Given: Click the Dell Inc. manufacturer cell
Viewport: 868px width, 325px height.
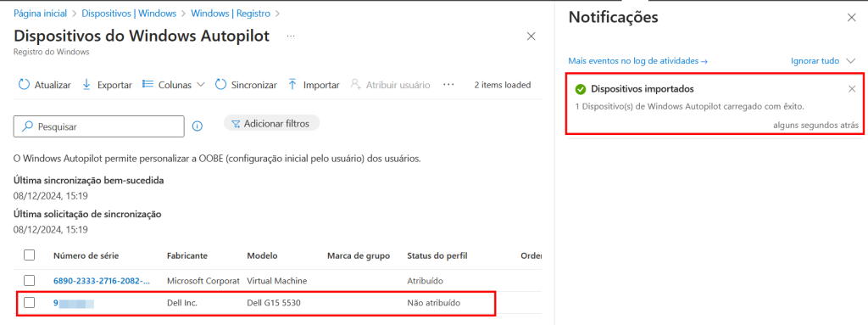Looking at the screenshot, I should click(182, 304).
